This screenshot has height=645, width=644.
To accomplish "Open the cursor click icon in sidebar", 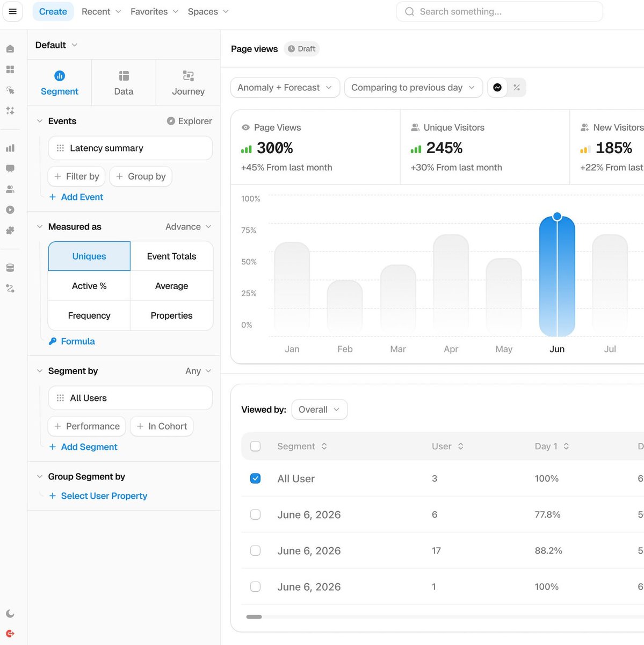I will click(10, 90).
